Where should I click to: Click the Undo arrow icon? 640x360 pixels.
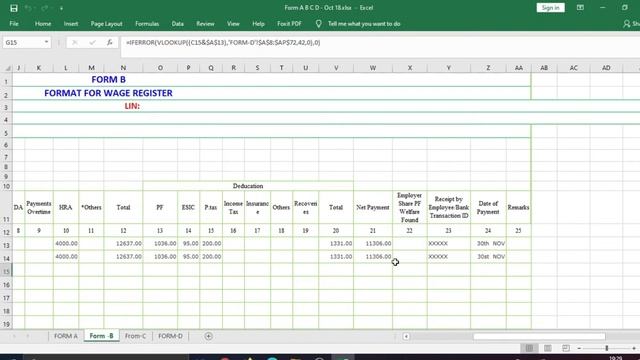click(28, 8)
